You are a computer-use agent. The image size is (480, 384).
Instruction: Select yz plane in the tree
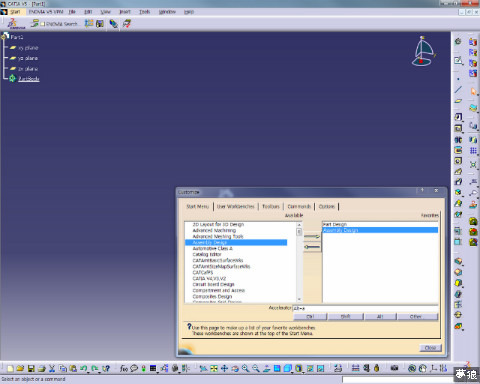[28, 58]
